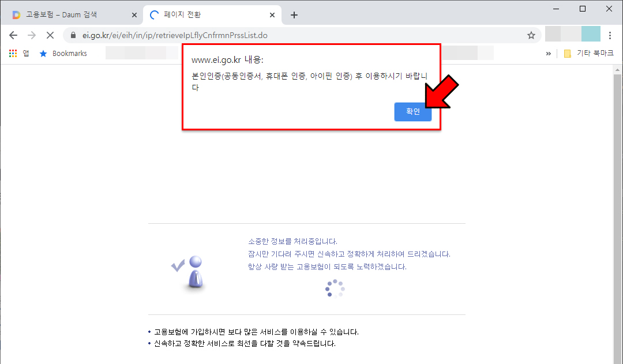Click the person with checkmark illustration
Viewport: 623px width, 364px height.
tap(187, 273)
